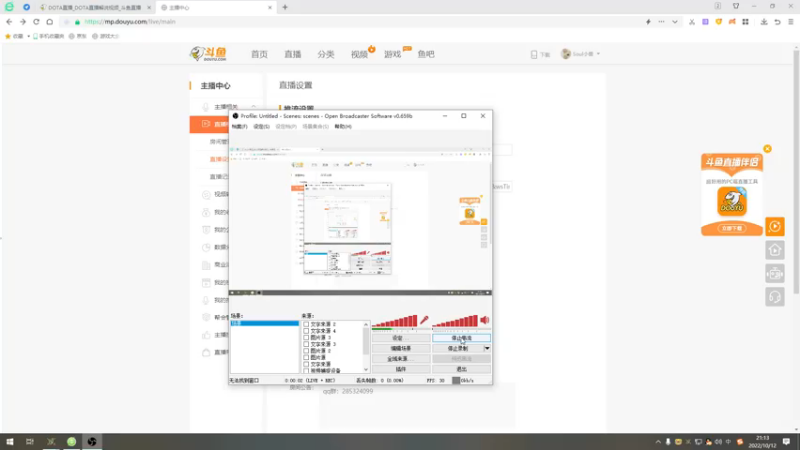Switch to the DOTA直播 browser tab
This screenshot has width=800, height=450.
95,8
